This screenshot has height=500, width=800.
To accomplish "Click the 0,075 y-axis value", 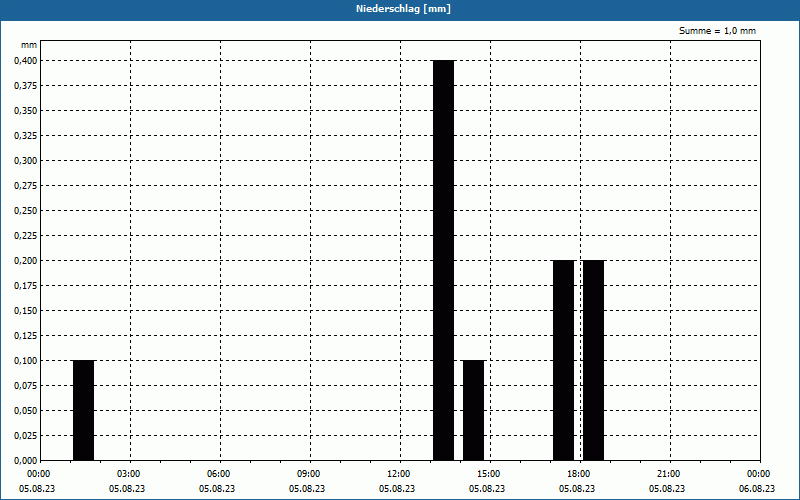I will click(x=26, y=386).
